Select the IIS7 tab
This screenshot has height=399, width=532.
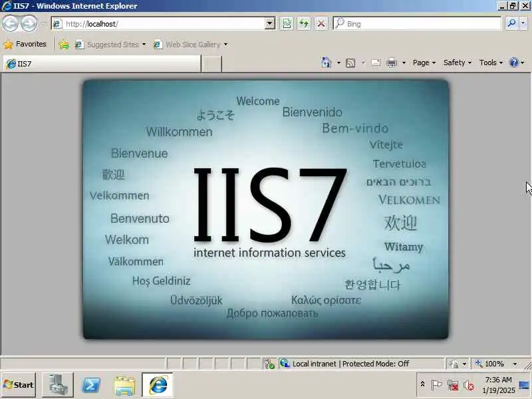click(102, 63)
